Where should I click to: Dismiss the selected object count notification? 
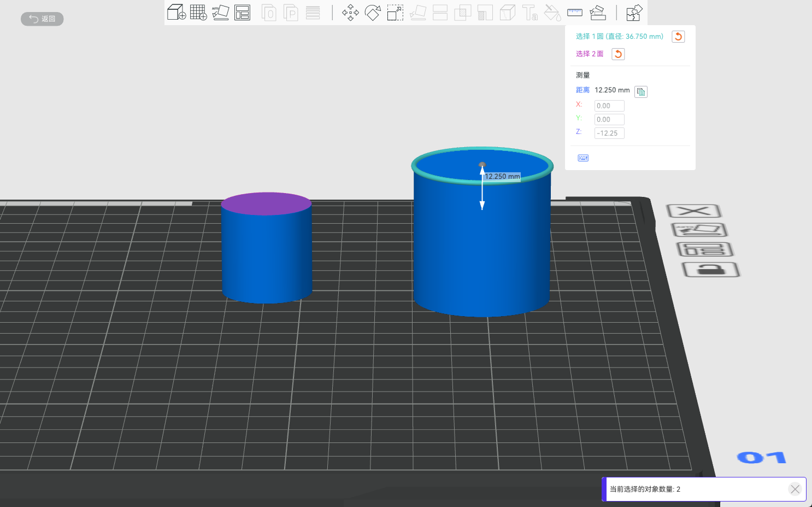(x=795, y=489)
